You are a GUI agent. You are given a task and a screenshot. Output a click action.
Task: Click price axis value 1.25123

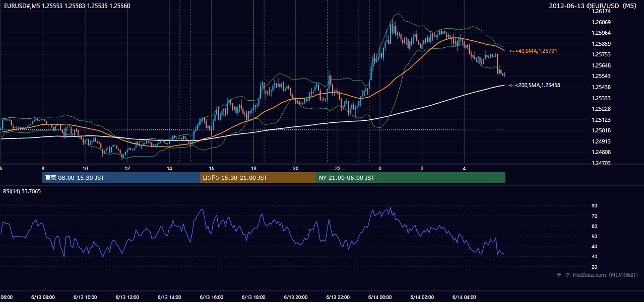click(601, 120)
